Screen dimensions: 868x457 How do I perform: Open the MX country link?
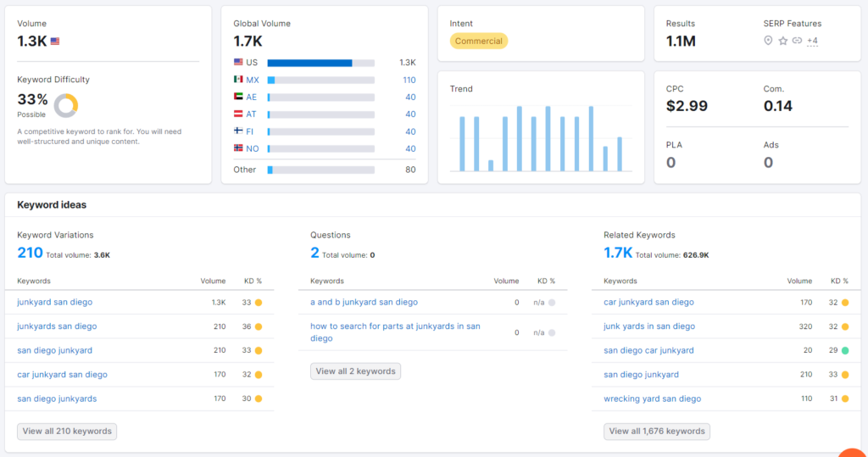253,80
